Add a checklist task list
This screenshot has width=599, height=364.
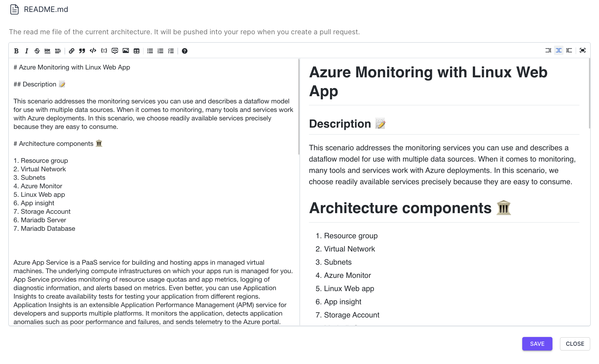click(171, 51)
